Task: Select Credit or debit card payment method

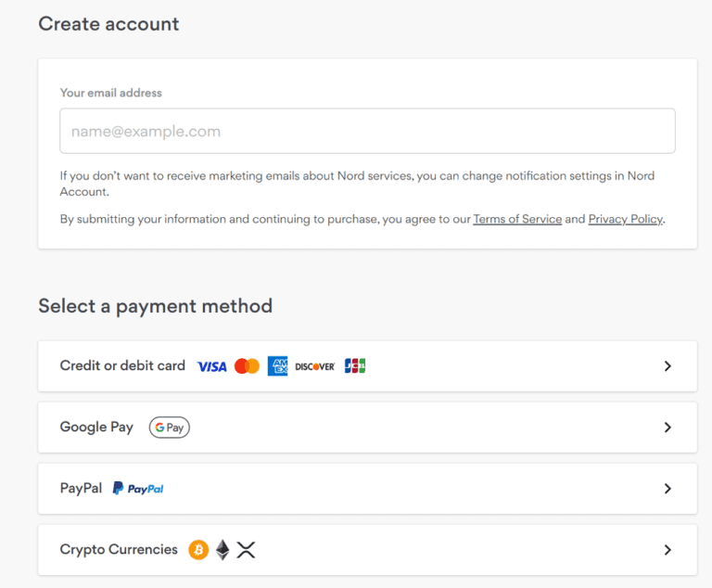Action: coord(122,366)
